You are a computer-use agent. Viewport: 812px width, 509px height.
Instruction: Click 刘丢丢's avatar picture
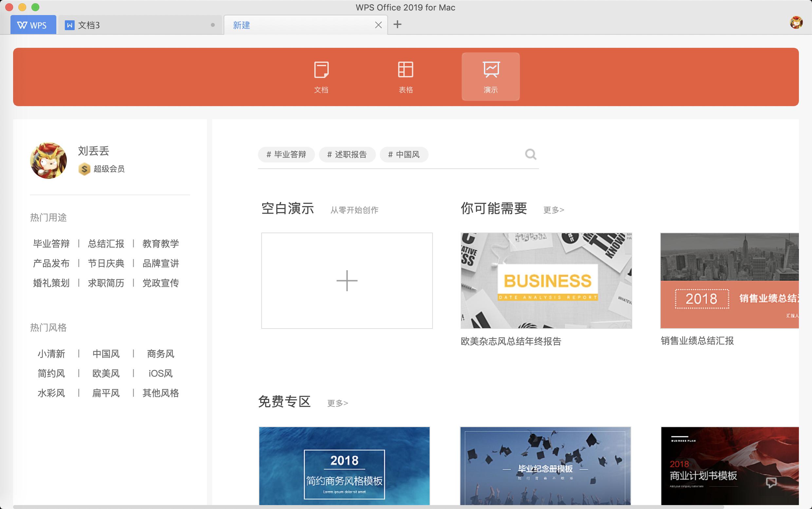(x=48, y=160)
